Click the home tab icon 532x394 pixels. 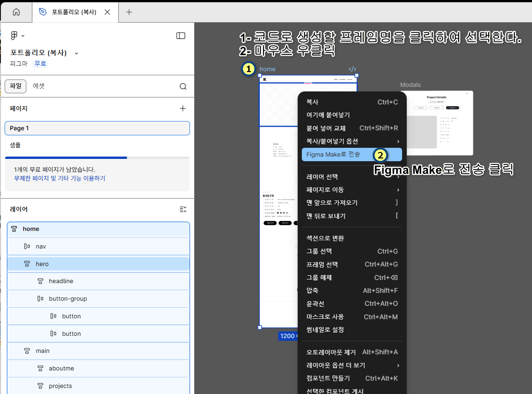tap(16, 12)
